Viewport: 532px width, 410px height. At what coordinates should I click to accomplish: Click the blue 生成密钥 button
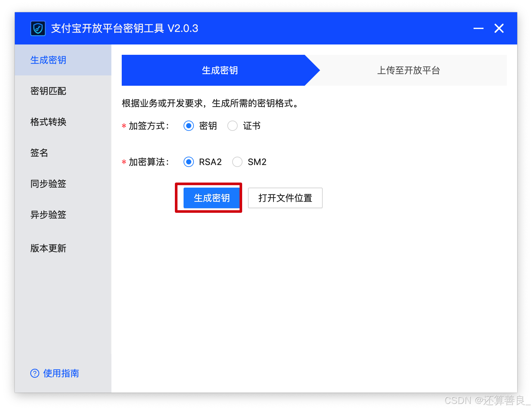pyautogui.click(x=212, y=198)
